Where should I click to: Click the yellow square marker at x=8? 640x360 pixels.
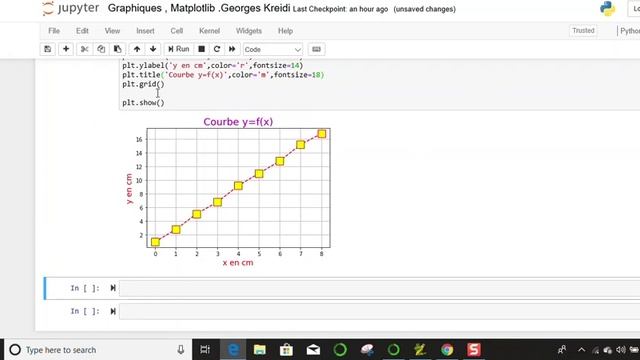click(322, 134)
